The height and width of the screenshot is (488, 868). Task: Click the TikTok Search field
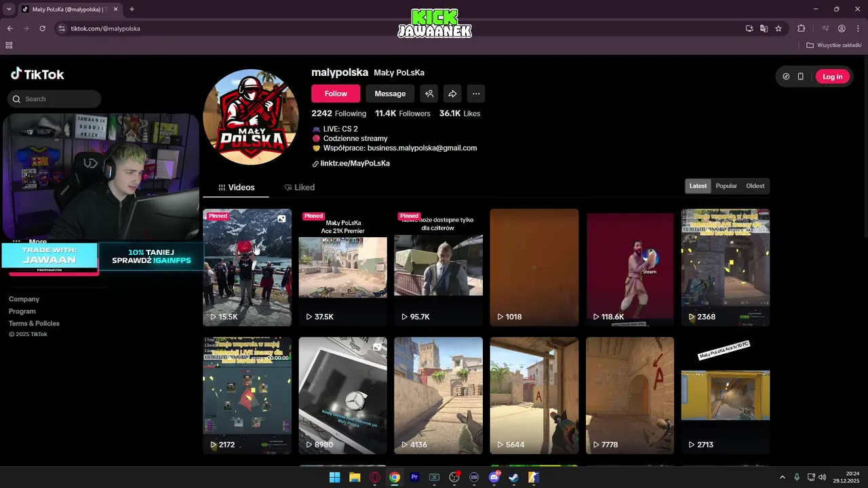click(54, 99)
